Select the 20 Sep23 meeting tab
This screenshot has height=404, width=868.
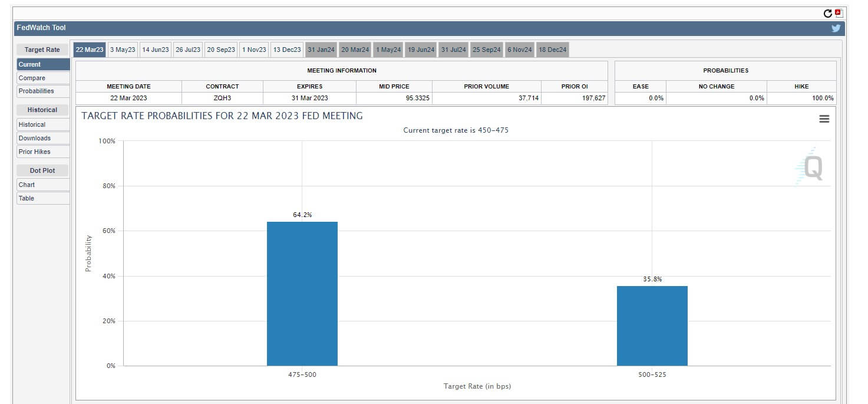pos(220,50)
